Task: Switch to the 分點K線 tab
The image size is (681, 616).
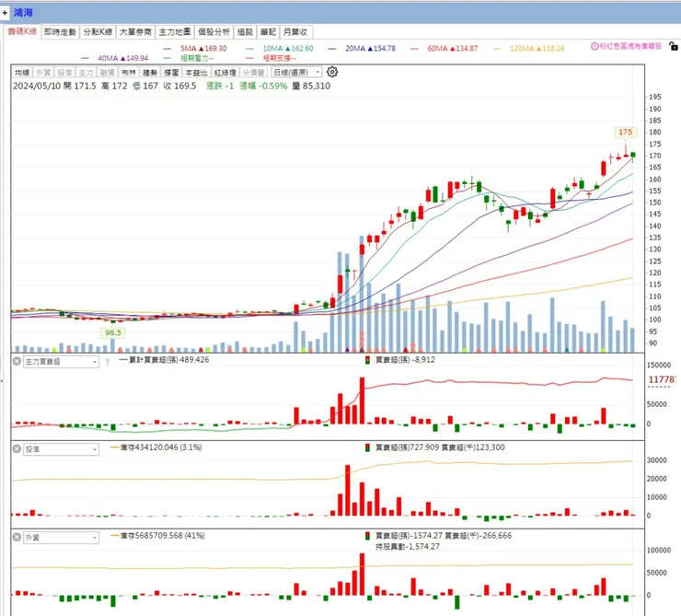Action: point(98,32)
